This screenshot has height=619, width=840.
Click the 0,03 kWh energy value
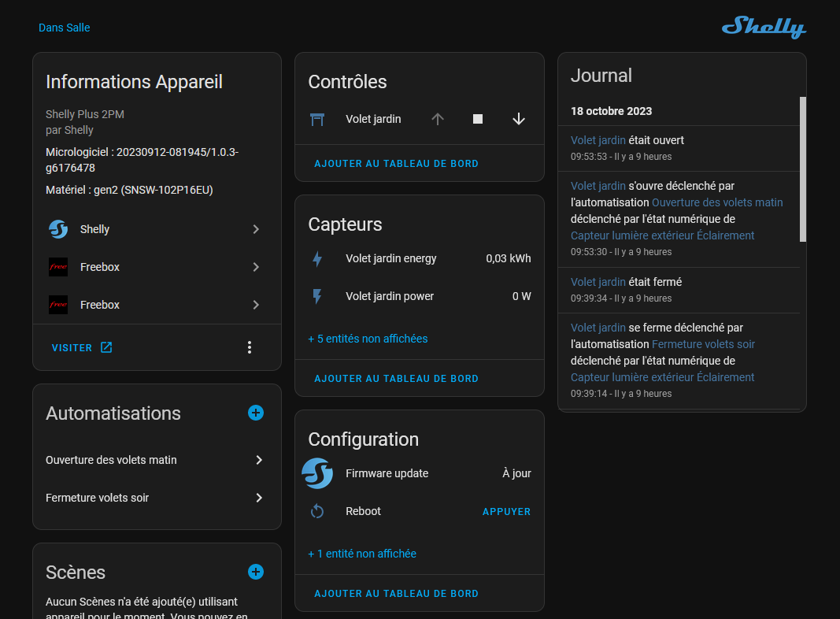(x=509, y=259)
